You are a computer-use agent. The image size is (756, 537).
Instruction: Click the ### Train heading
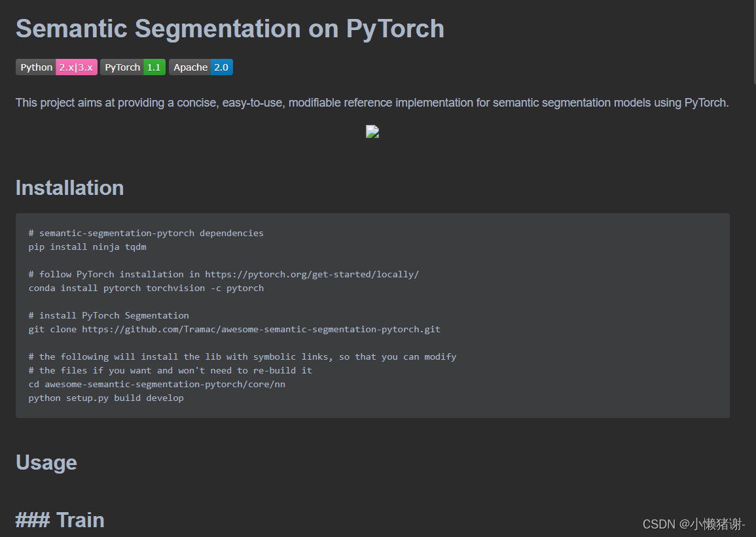(x=60, y=520)
